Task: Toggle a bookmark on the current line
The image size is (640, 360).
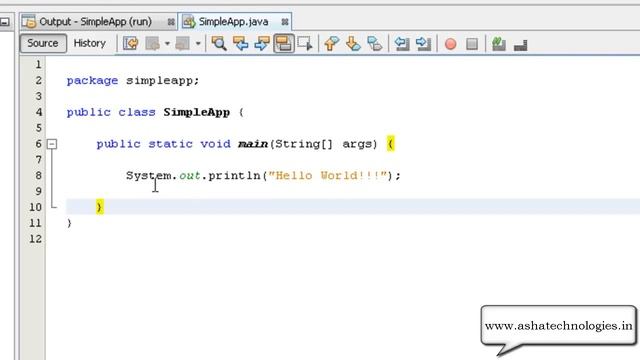Action: click(375, 43)
